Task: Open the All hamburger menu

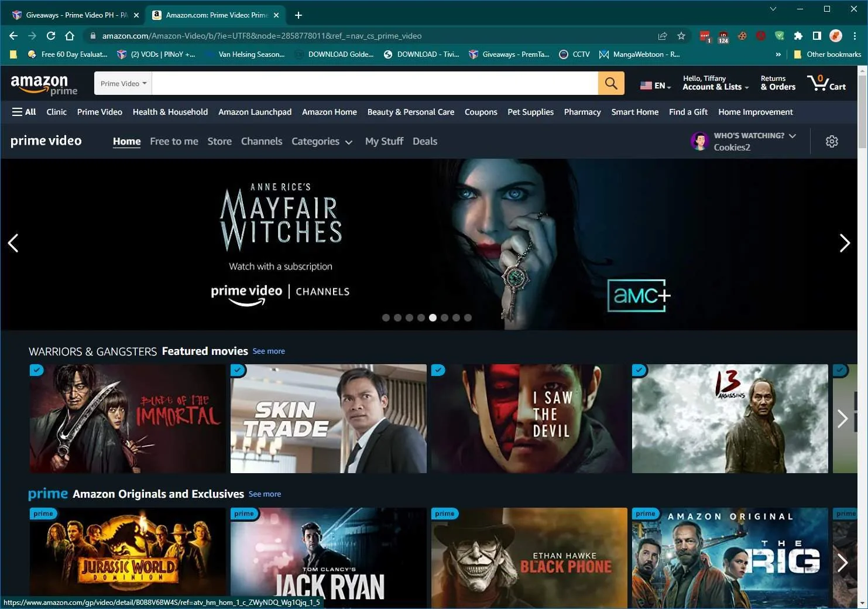Action: [x=24, y=112]
